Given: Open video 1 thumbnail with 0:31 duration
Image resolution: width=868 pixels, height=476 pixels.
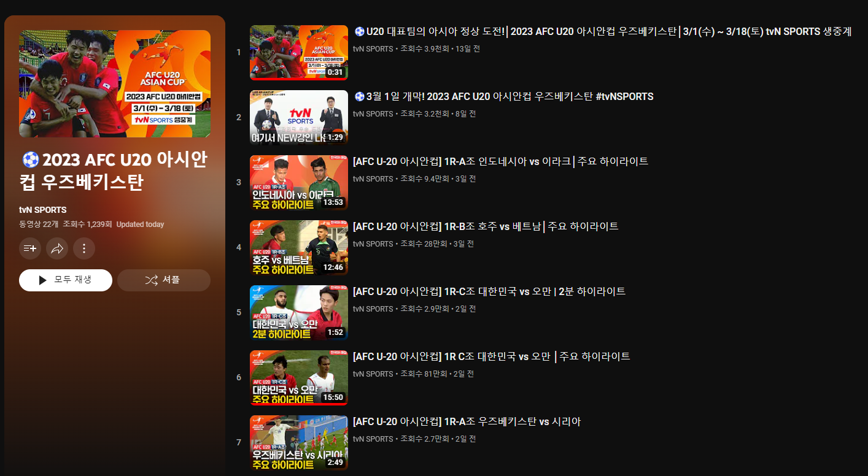Looking at the screenshot, I should [299, 53].
